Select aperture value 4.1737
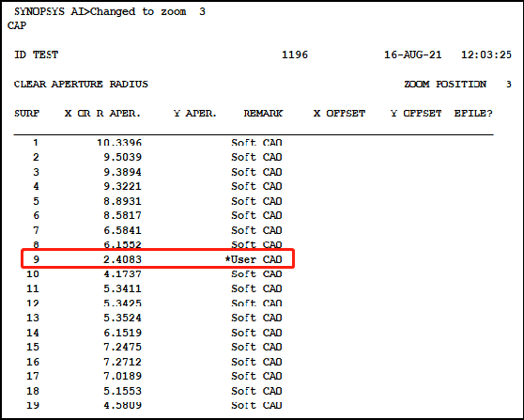Screen dimensions: 524x420 pos(122,273)
